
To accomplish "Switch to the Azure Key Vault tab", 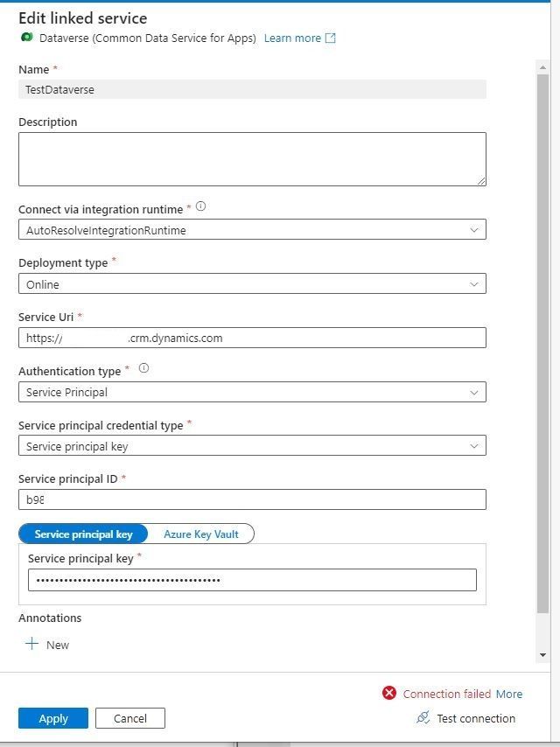I will tap(200, 534).
